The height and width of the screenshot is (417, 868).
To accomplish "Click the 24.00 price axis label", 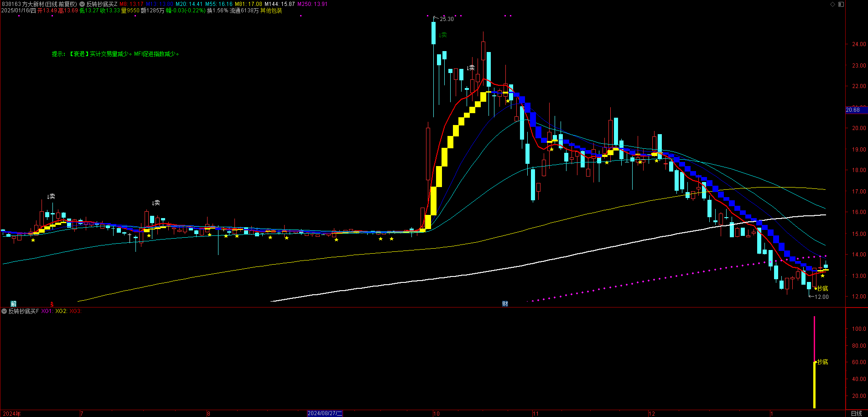I will tap(859, 44).
